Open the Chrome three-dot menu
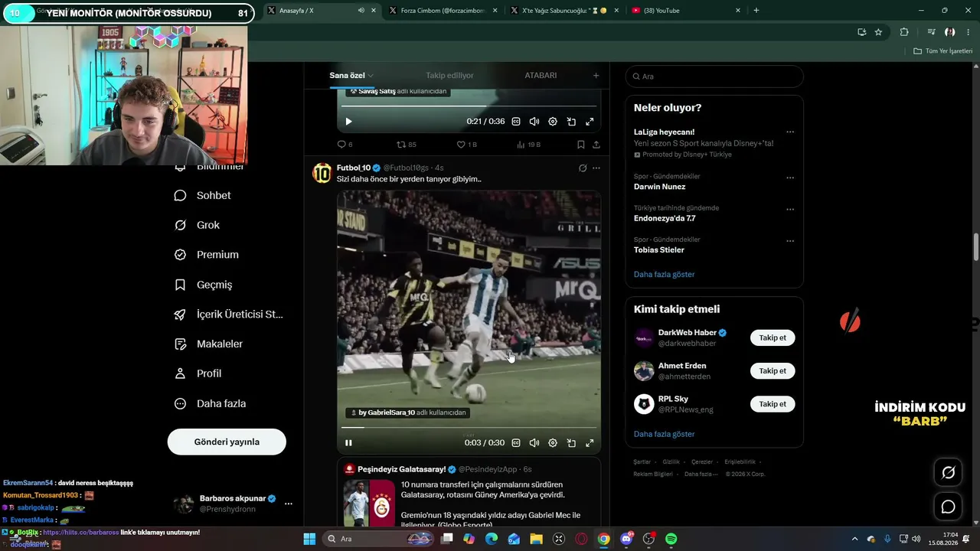This screenshot has height=551, width=980. click(x=969, y=32)
